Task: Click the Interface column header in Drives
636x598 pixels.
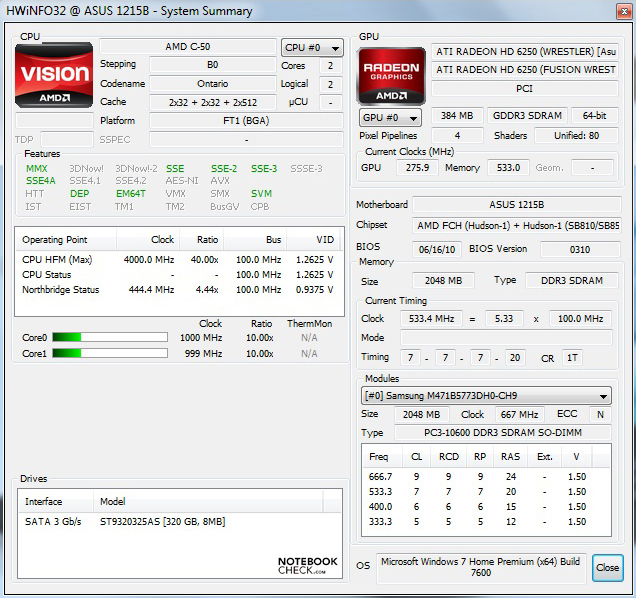Action: (56, 501)
